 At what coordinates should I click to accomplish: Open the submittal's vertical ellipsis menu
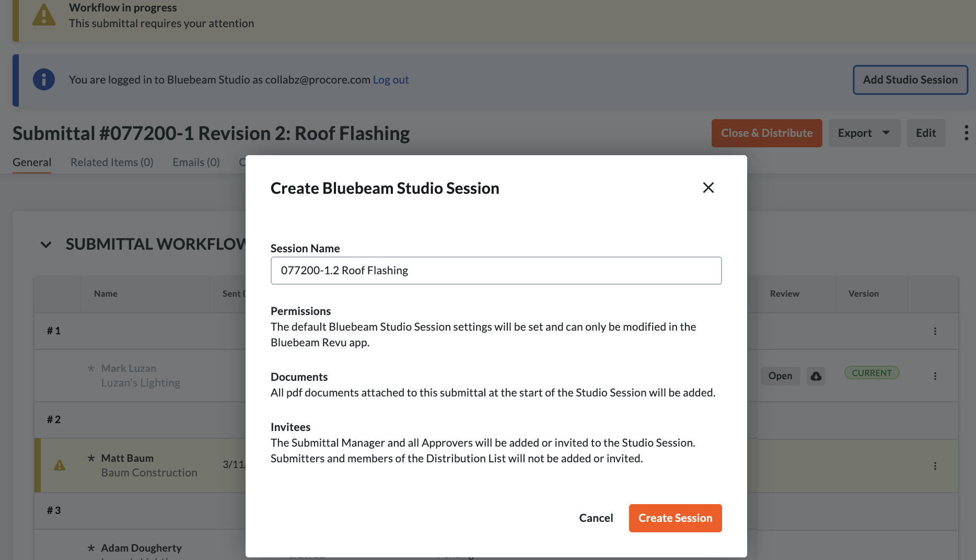coord(966,133)
